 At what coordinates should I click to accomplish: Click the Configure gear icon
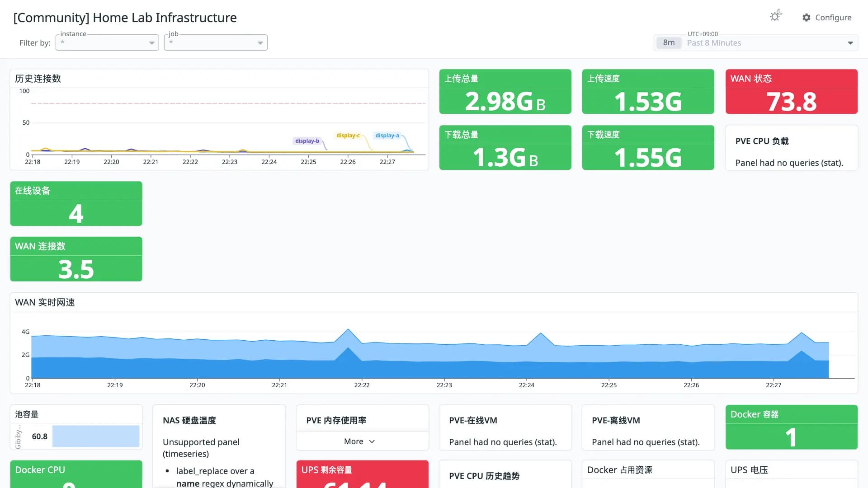(807, 17)
